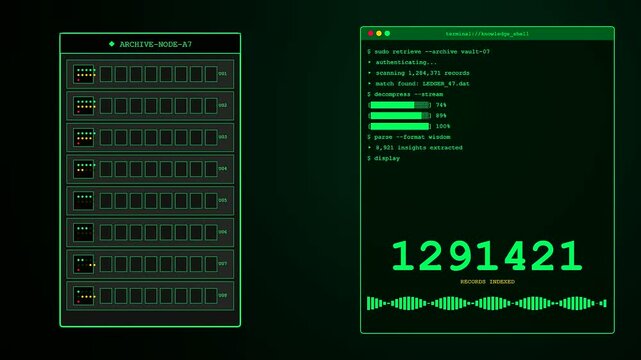Select the last drive bay in unit 005
Screen dimensions: 641x360
click(211, 201)
